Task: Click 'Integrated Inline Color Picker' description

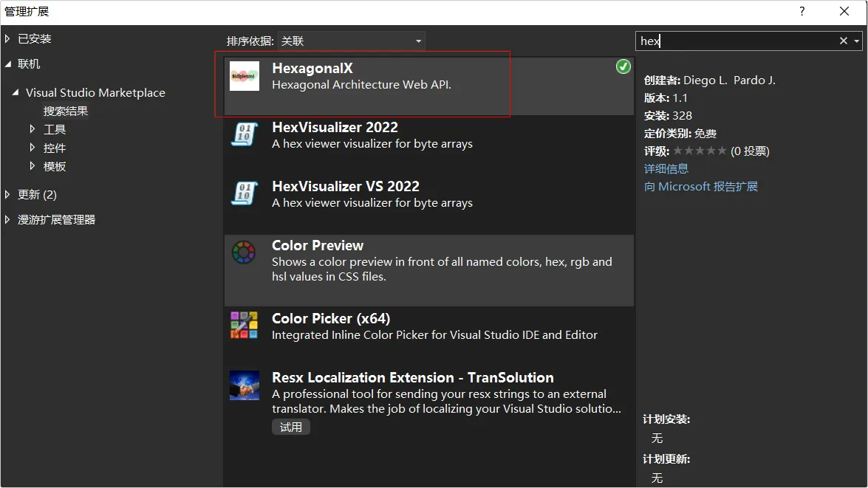Action: point(434,334)
